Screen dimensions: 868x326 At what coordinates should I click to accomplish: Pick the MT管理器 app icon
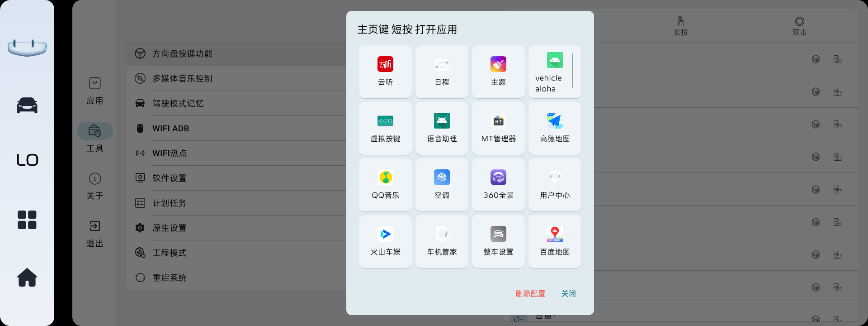[x=498, y=128]
